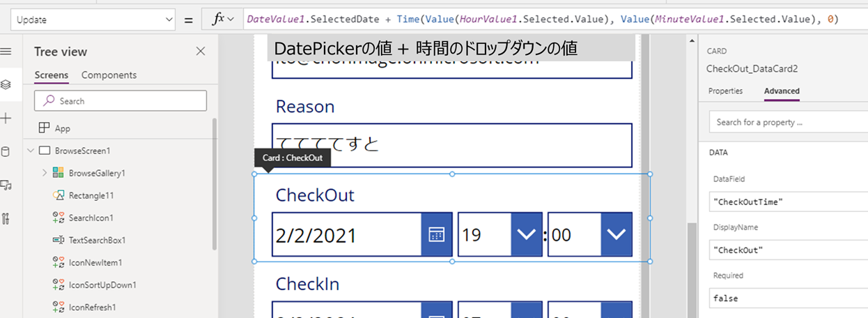The height and width of the screenshot is (318, 868).
Task: Click the CheckIn card label
Action: pyautogui.click(x=309, y=284)
